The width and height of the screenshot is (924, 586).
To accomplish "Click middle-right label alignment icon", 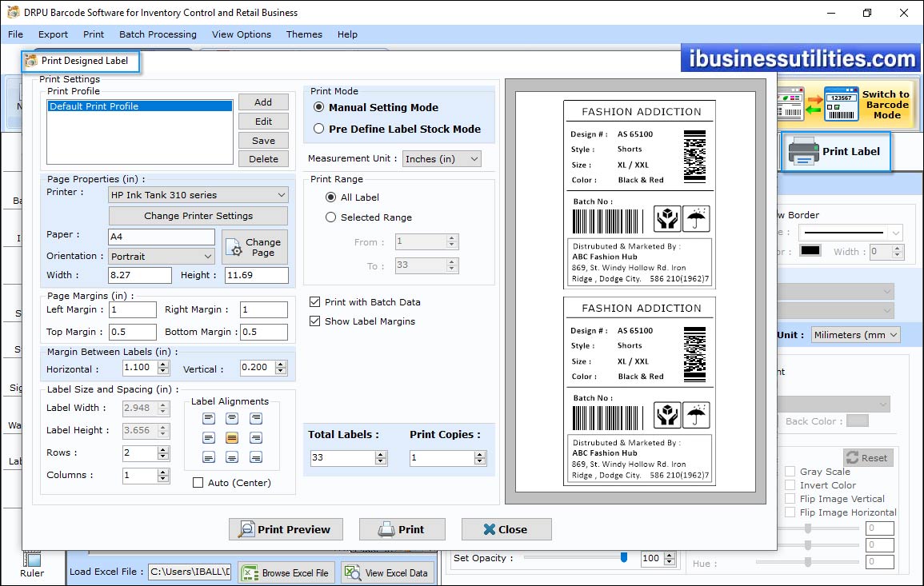I will tap(256, 438).
